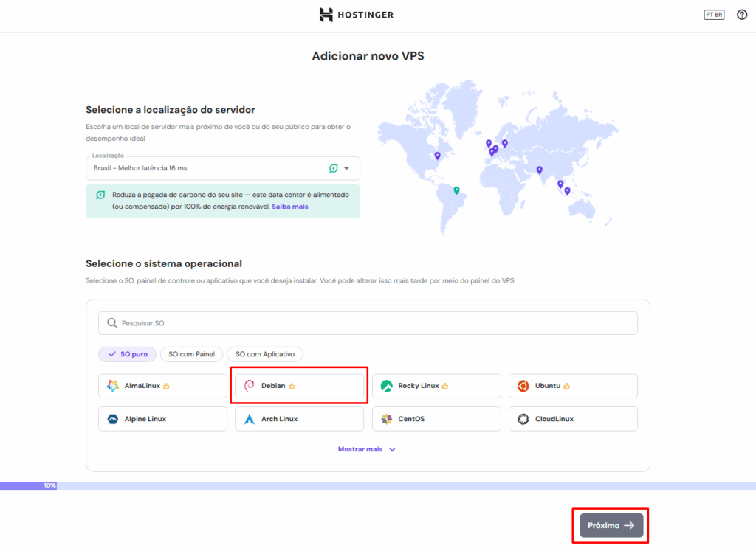Click the "Selecione o sistema operacional" heading
The width and height of the screenshot is (756, 551).
164,263
